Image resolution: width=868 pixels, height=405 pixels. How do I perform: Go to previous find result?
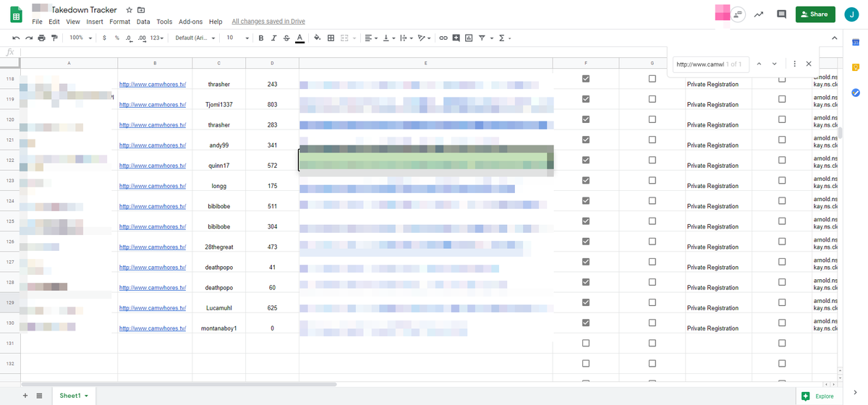759,64
